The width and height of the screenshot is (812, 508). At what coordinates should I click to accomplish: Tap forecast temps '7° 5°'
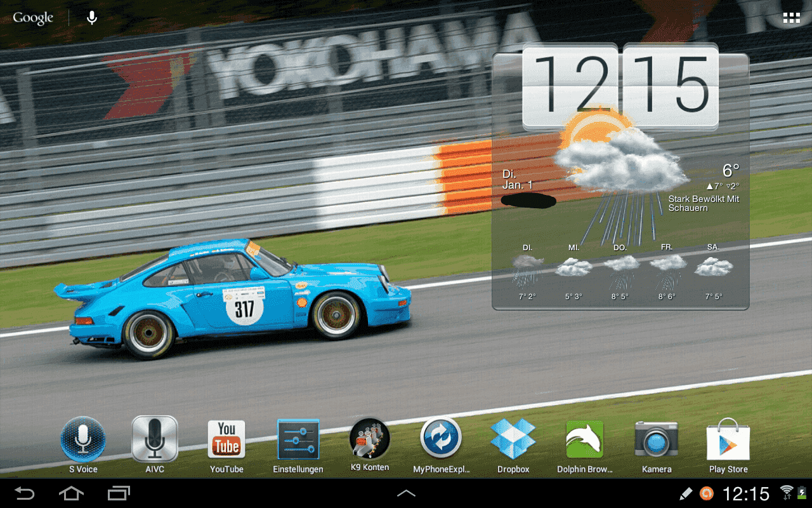click(713, 297)
